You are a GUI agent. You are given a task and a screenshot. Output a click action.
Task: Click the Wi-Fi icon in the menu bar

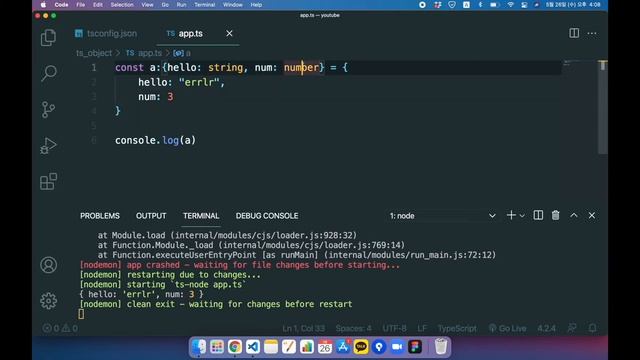click(x=510, y=5)
